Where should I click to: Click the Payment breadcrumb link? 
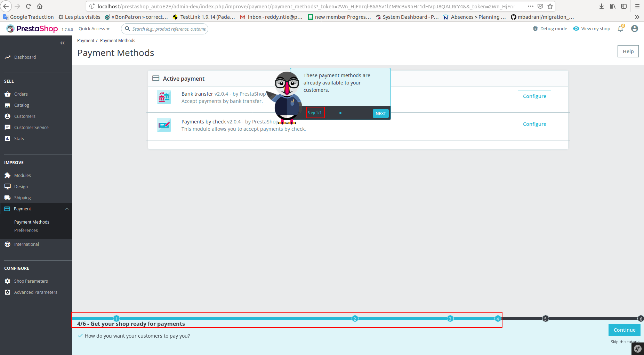[86, 40]
